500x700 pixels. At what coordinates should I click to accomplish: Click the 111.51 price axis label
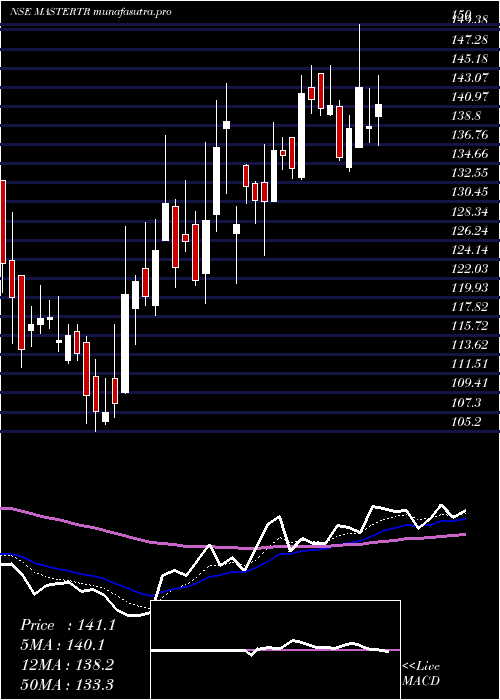click(x=471, y=364)
